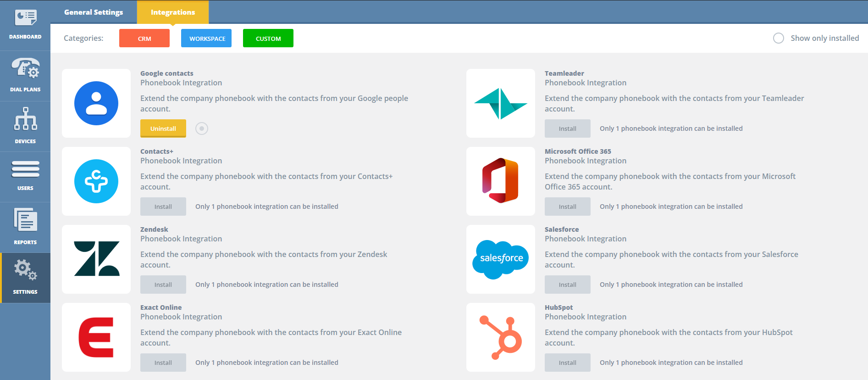Click the Contacts+ logo
Image resolution: width=868 pixels, height=380 pixels.
(96, 181)
